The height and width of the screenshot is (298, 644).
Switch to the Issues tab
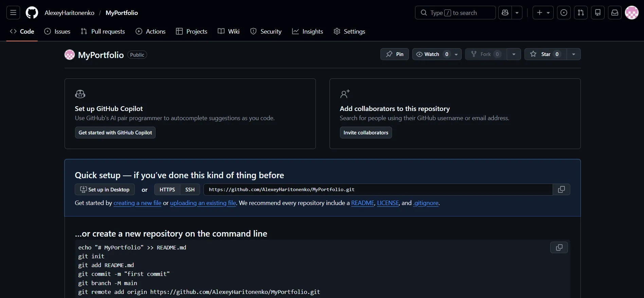[x=57, y=31]
